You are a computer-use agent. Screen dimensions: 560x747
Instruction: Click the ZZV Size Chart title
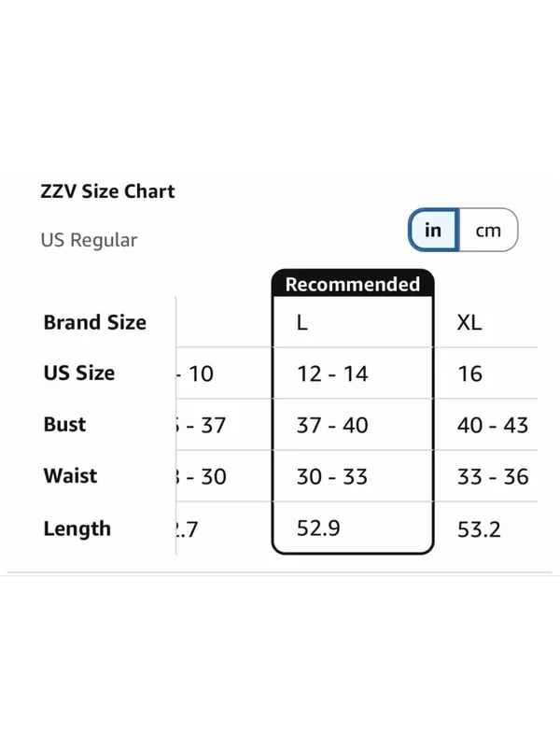coord(107,191)
